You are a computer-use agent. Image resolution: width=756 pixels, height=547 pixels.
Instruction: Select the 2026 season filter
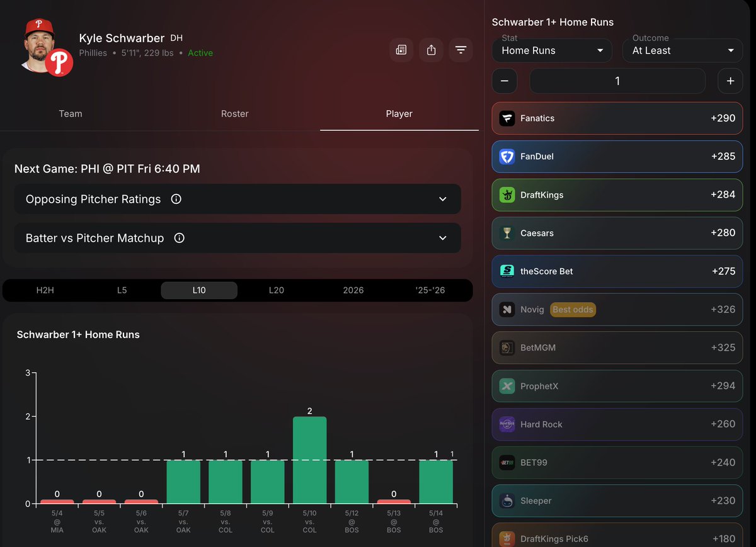point(353,290)
